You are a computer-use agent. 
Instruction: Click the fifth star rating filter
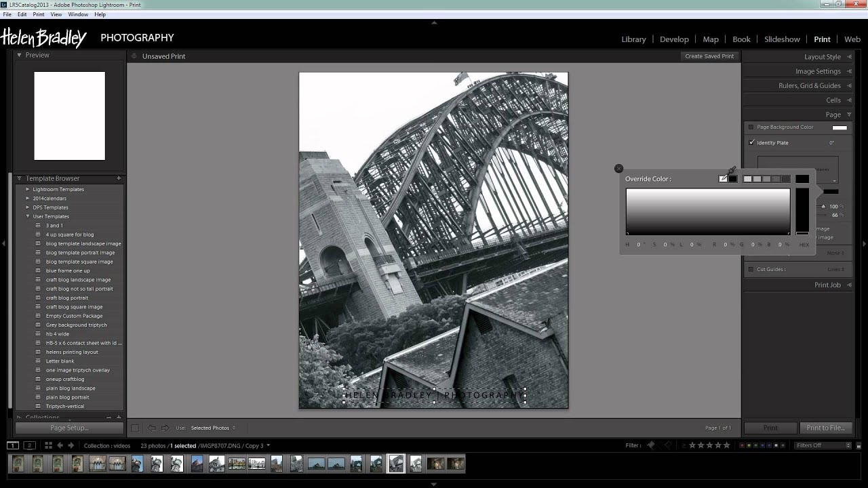(x=727, y=445)
